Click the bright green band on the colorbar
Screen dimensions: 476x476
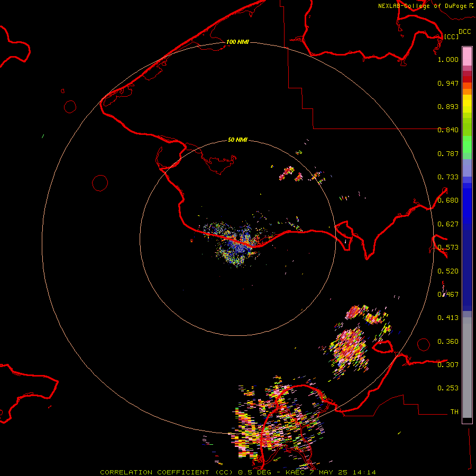pyautogui.click(x=467, y=144)
